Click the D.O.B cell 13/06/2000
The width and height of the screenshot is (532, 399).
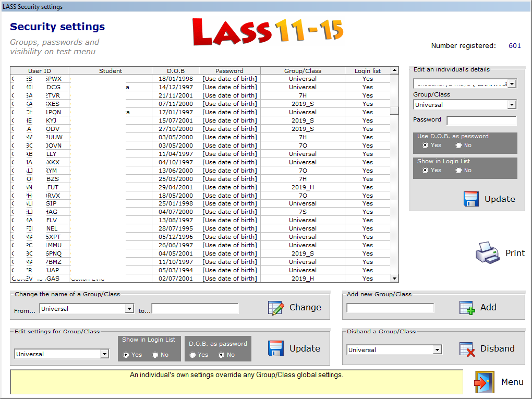[176, 171]
